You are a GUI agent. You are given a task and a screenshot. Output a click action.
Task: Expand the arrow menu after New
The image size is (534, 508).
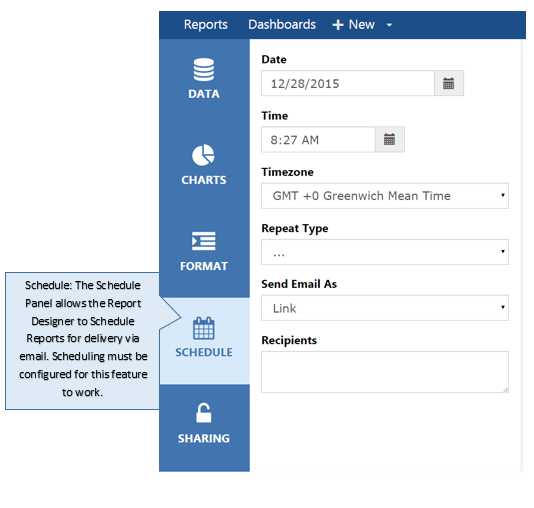389,25
